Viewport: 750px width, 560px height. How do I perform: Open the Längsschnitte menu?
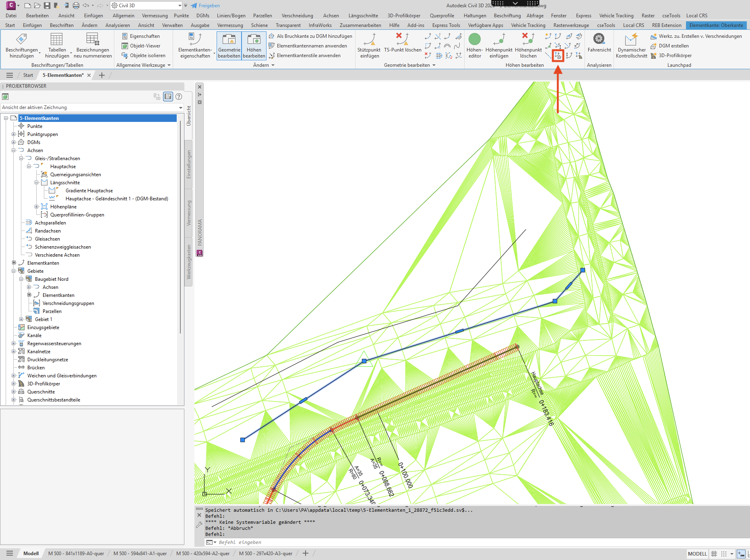coord(363,16)
